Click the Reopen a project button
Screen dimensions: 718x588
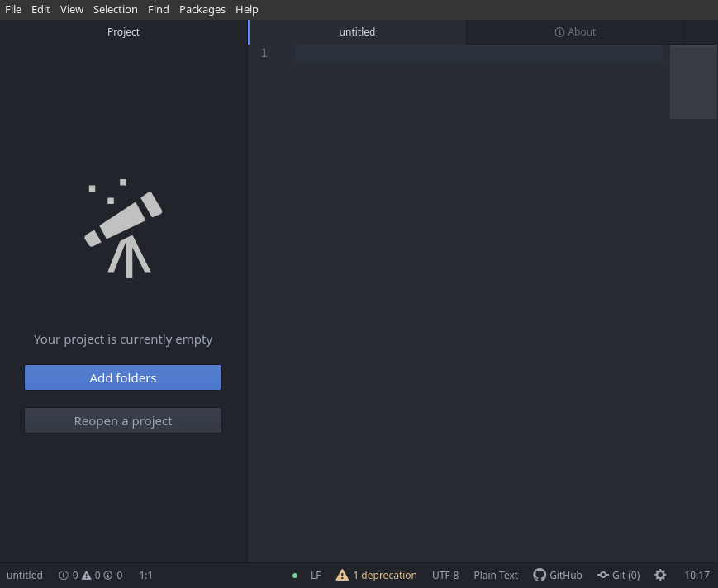(x=122, y=420)
